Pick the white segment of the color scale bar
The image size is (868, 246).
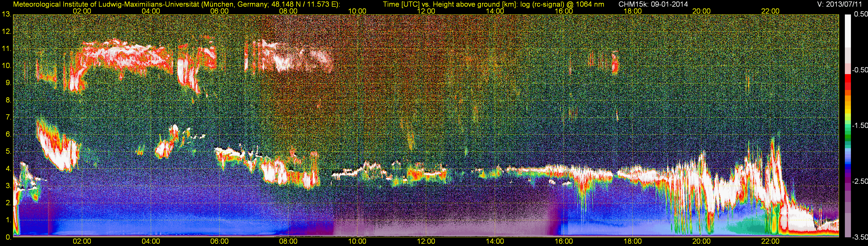(x=847, y=31)
